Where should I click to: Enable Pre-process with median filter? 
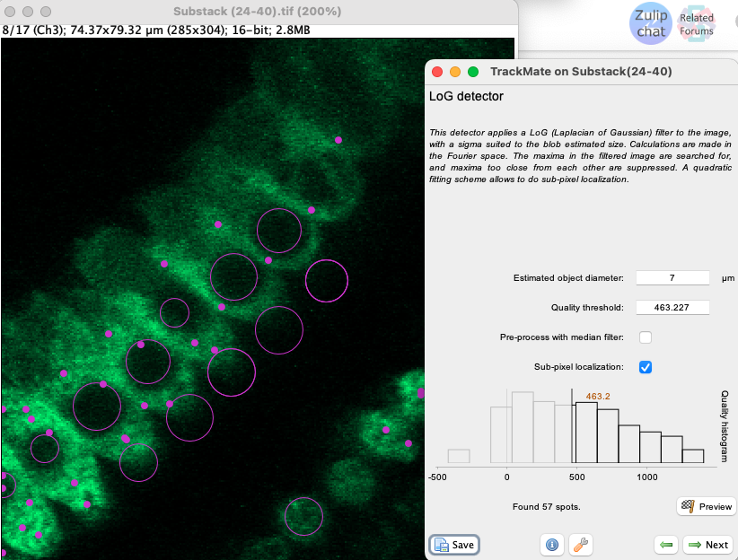coord(646,337)
